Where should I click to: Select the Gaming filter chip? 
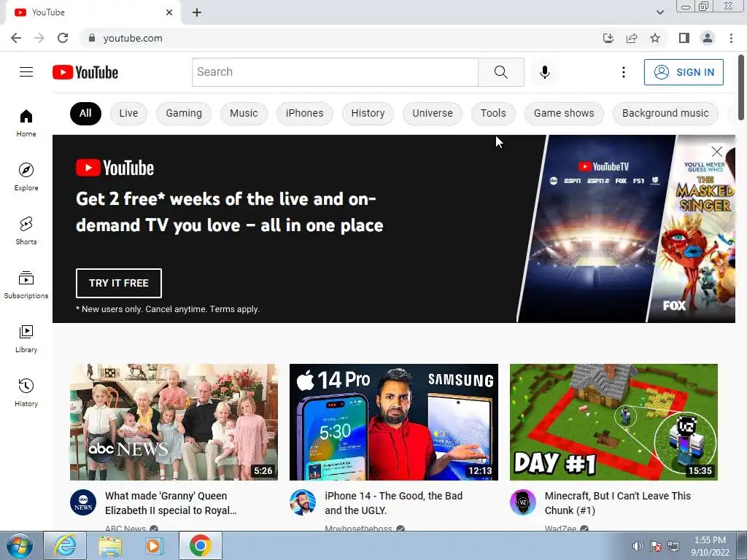[184, 113]
